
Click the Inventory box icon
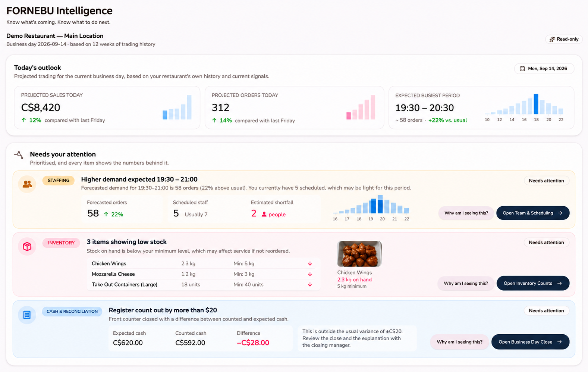point(27,247)
